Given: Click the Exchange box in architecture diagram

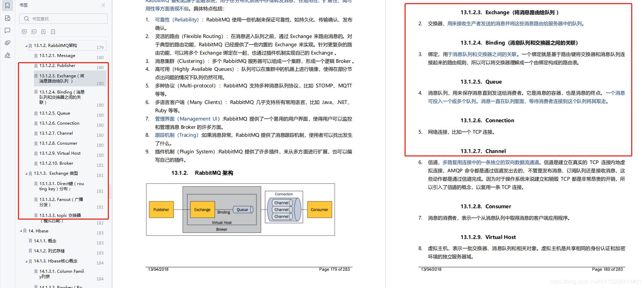Looking at the screenshot, I should (202, 210).
